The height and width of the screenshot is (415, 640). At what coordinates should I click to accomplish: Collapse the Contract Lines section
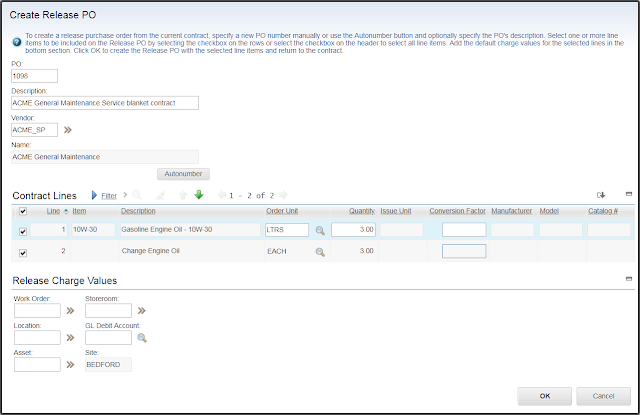[629, 194]
